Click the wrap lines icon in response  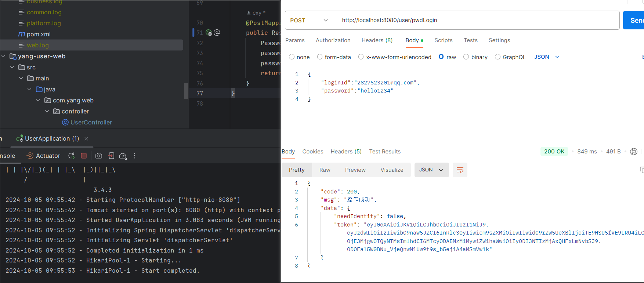(x=460, y=170)
